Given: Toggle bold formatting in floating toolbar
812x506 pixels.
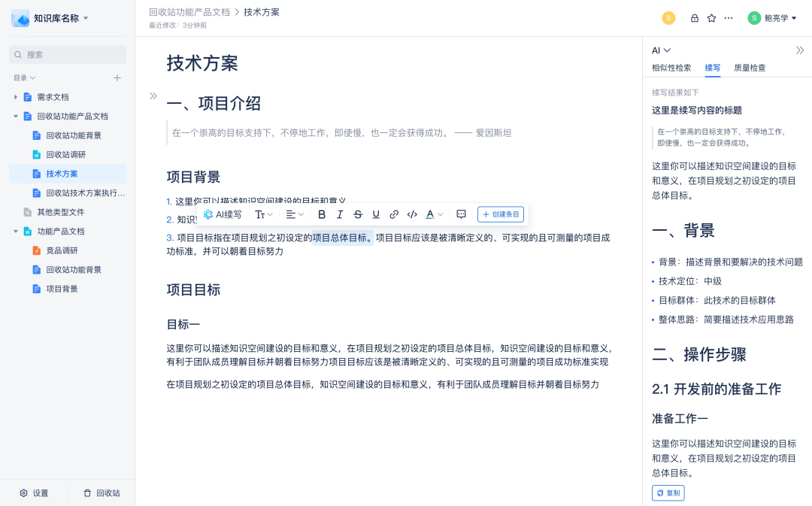Looking at the screenshot, I should pyautogui.click(x=322, y=214).
